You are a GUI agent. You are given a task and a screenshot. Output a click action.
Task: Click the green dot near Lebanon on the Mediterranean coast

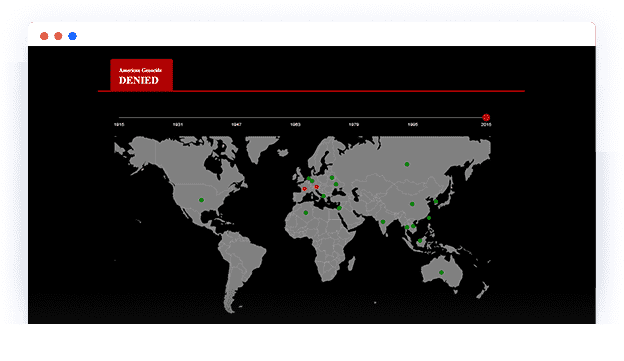point(339,208)
